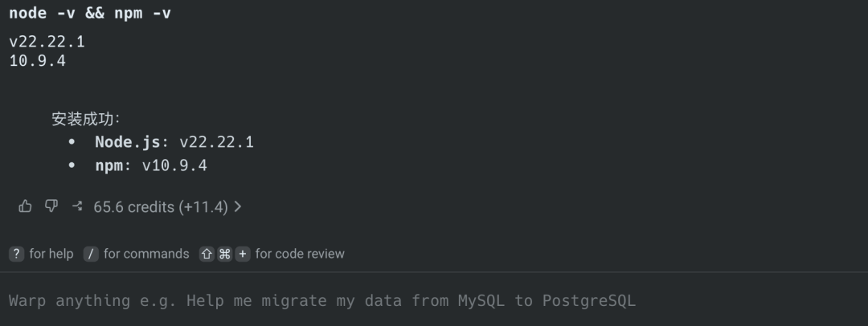
Task: Click the thumbs down feedback icon
Action: pos(51,206)
